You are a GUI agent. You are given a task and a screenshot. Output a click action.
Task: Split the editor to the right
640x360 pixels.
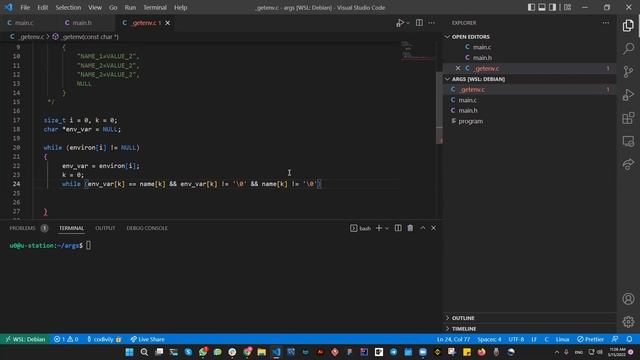[x=419, y=23]
